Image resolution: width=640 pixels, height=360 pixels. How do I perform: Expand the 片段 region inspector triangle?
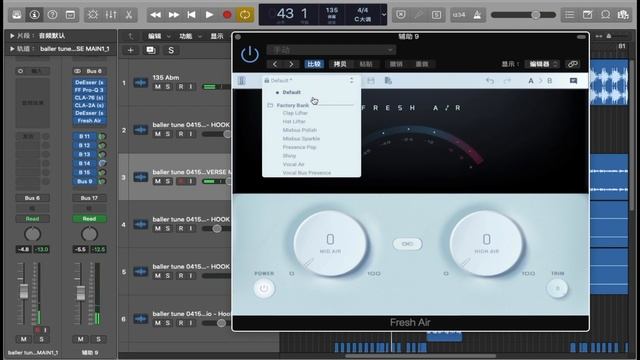coord(12,36)
